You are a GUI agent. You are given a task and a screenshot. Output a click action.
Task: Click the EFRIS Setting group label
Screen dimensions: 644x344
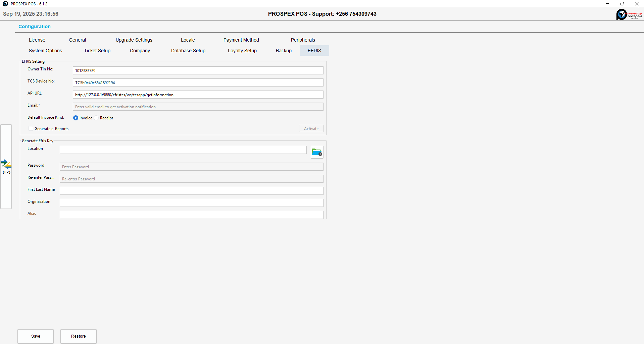33,61
